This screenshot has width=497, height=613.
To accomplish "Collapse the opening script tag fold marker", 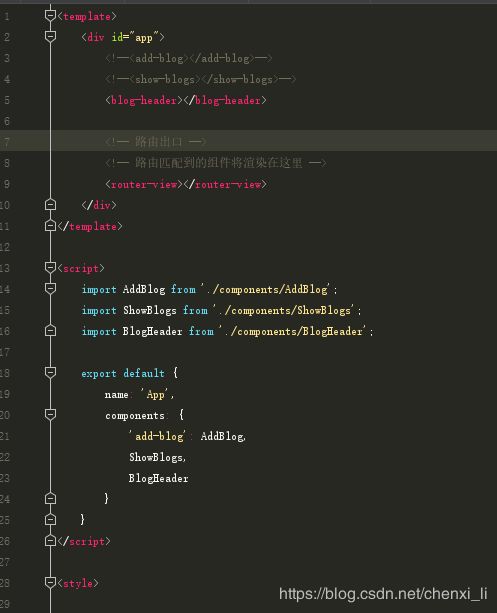I will tap(50, 267).
